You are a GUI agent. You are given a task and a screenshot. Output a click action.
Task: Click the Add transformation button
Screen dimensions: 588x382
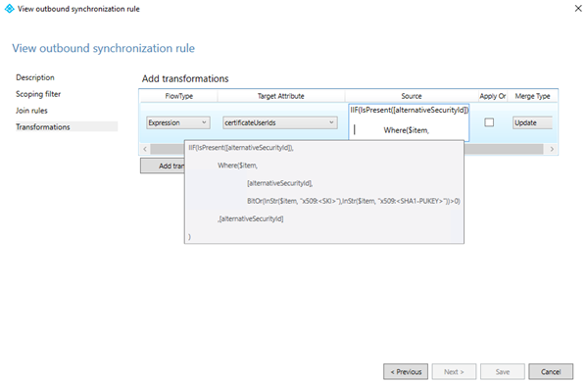163,166
